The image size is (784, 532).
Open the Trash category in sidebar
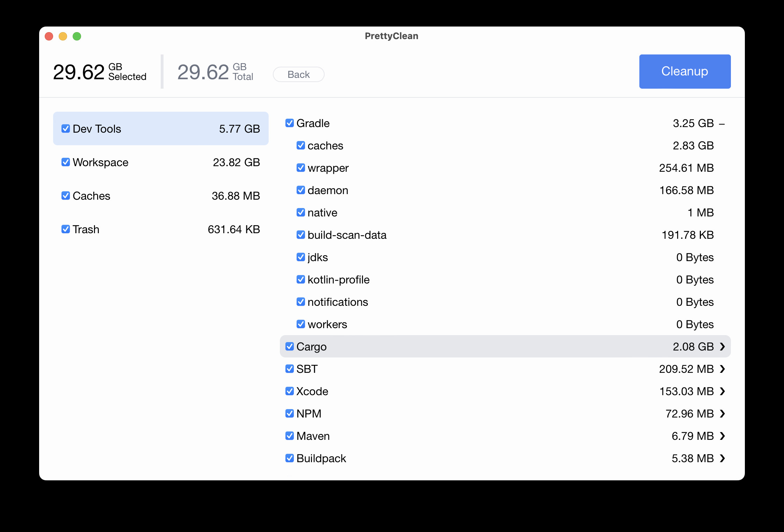(161, 229)
